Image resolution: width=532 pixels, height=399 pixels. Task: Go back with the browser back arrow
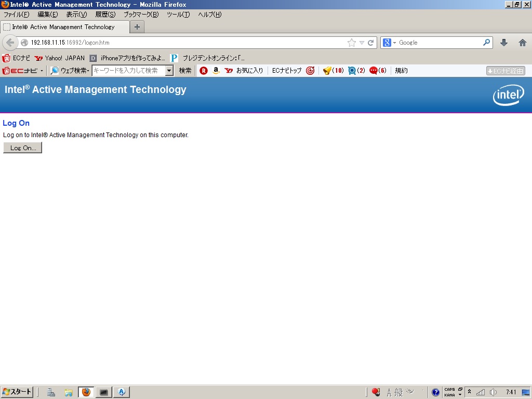tap(10, 43)
